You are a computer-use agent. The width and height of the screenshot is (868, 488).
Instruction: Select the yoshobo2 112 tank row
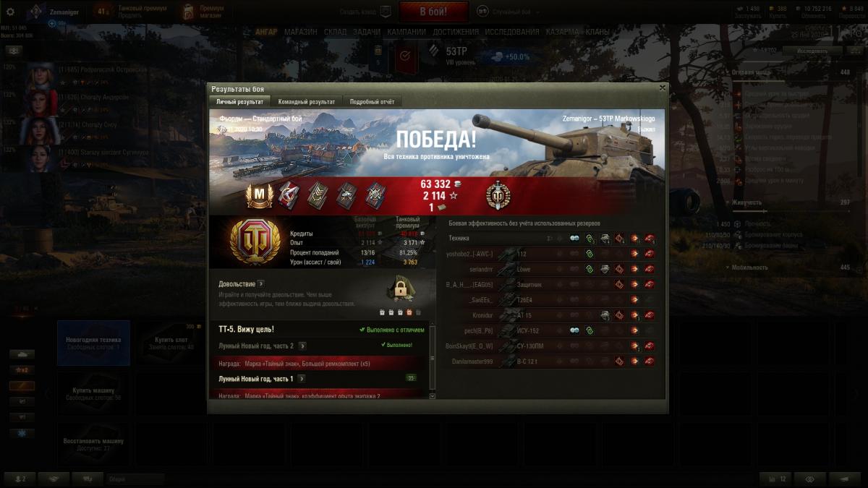click(551, 254)
